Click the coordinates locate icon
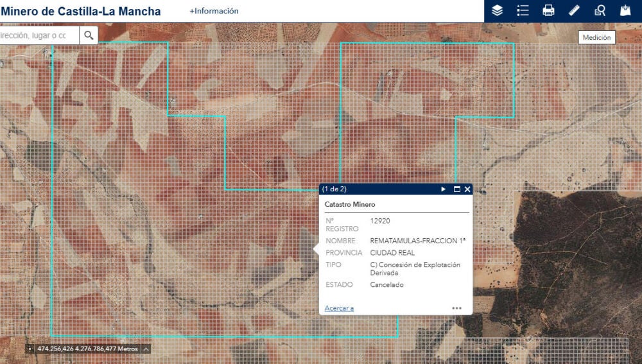Screen dimensions: 642x364 click(x=30, y=349)
